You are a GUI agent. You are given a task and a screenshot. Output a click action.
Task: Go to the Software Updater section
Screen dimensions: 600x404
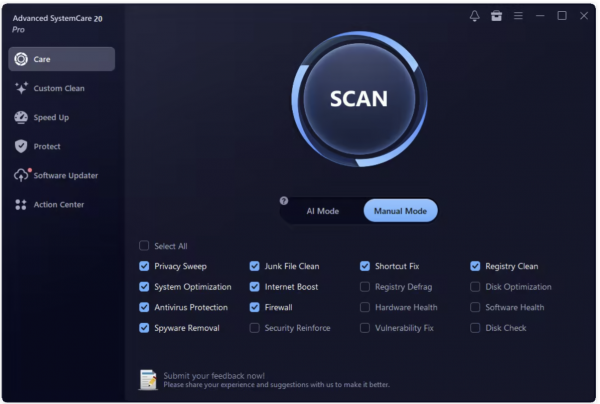(x=66, y=176)
